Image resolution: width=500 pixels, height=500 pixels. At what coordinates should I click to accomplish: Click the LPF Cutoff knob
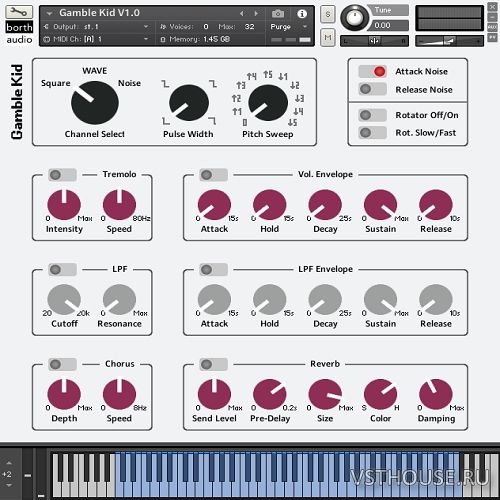tap(64, 299)
